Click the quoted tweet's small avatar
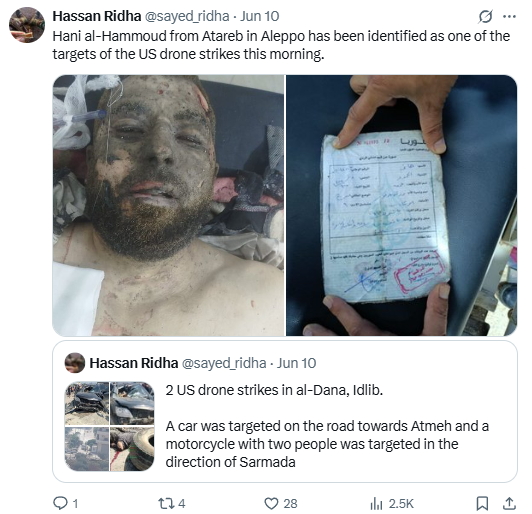This screenshot has height=514, width=532. 75,363
